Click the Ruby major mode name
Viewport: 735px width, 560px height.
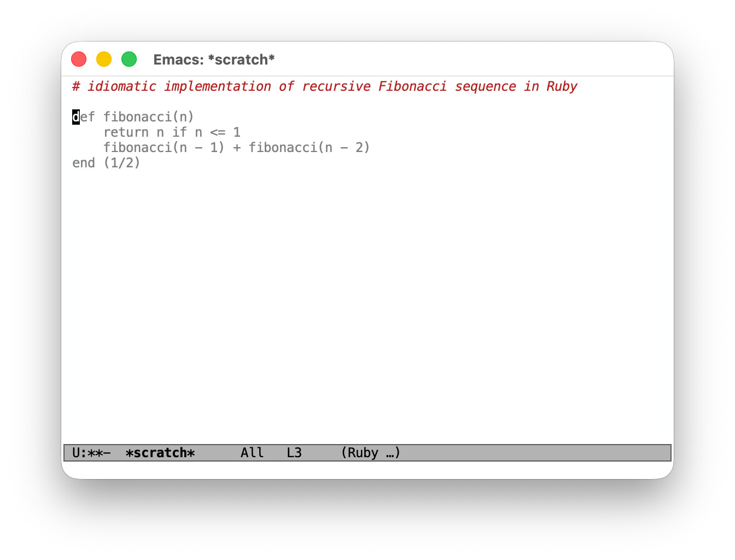[x=364, y=452]
